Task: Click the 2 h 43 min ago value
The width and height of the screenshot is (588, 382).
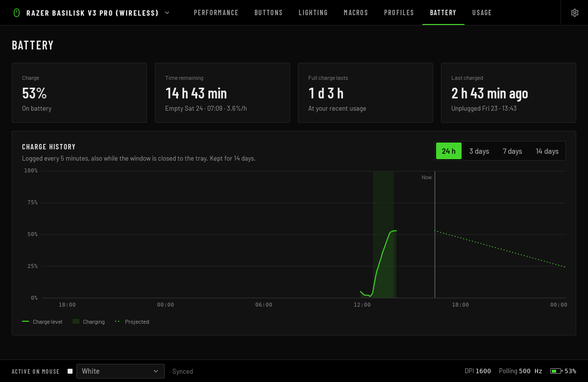Action: pyautogui.click(x=490, y=93)
